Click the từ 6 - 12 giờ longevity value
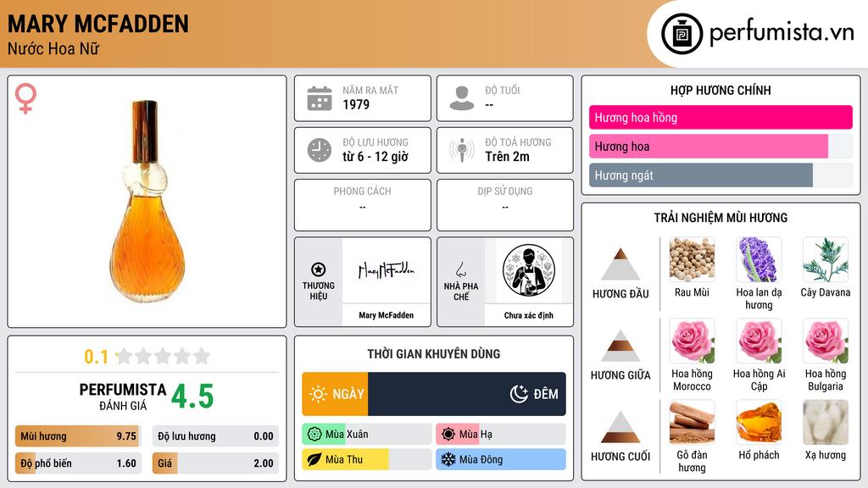 point(376,157)
